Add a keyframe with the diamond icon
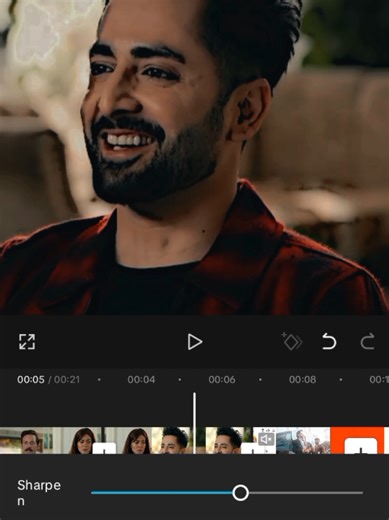 (x=292, y=342)
